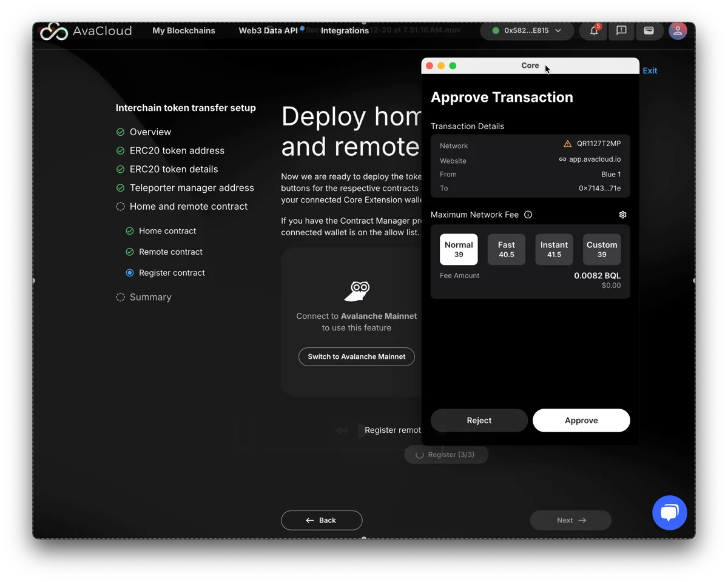This screenshot has width=728, height=582.
Task: Select Home contract substep
Action: (x=167, y=231)
